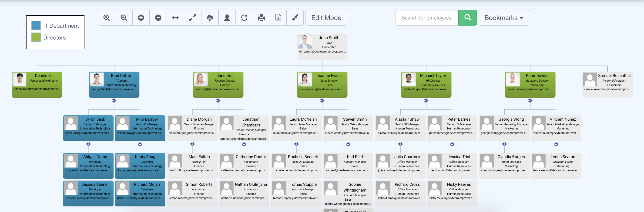Click Samuel Rosenthal's avatar placeholder

[590, 79]
